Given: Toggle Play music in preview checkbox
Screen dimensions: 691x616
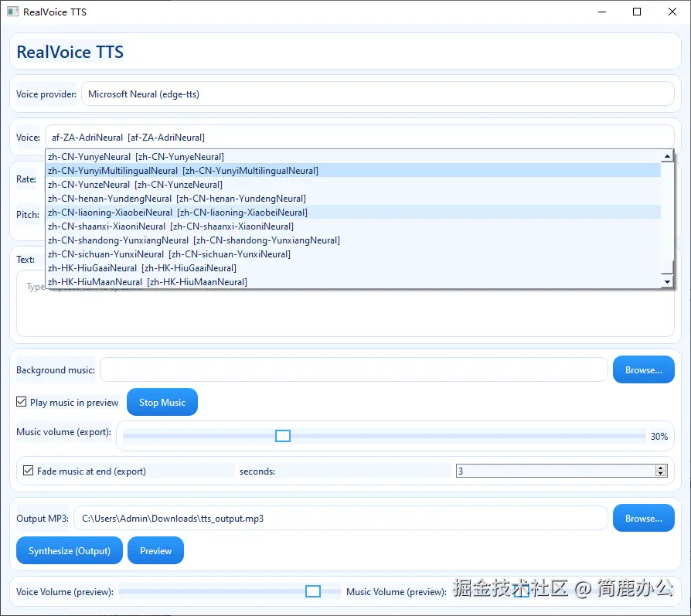Looking at the screenshot, I should [21, 402].
